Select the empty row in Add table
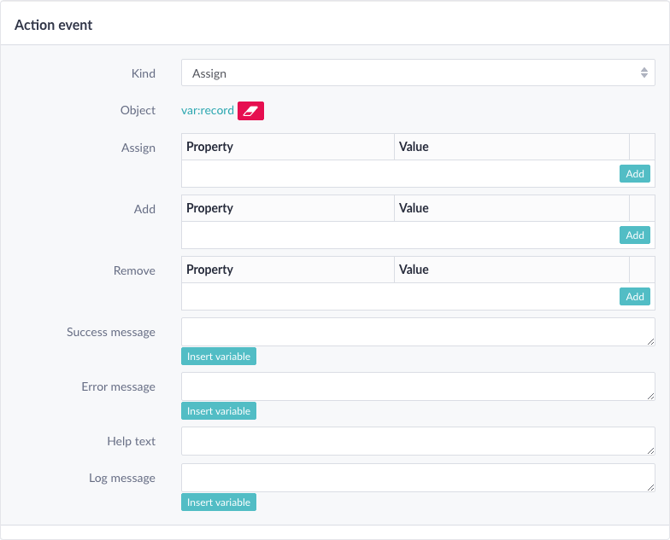 (x=400, y=235)
